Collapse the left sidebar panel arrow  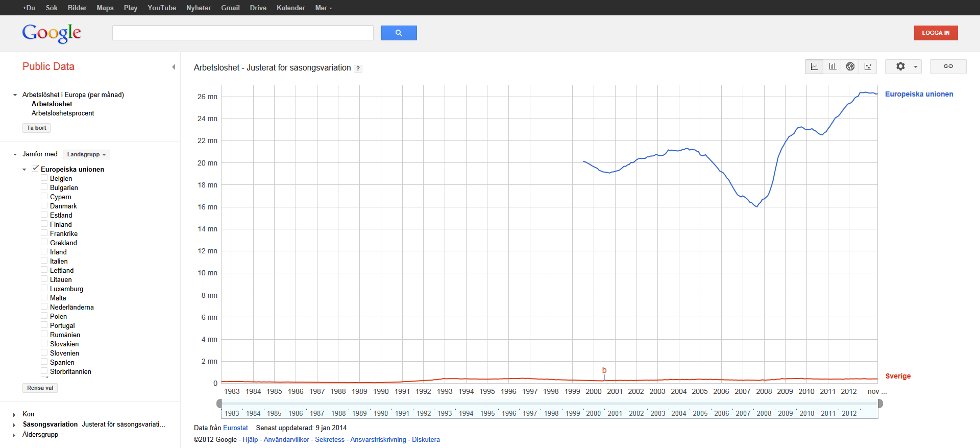point(174,67)
